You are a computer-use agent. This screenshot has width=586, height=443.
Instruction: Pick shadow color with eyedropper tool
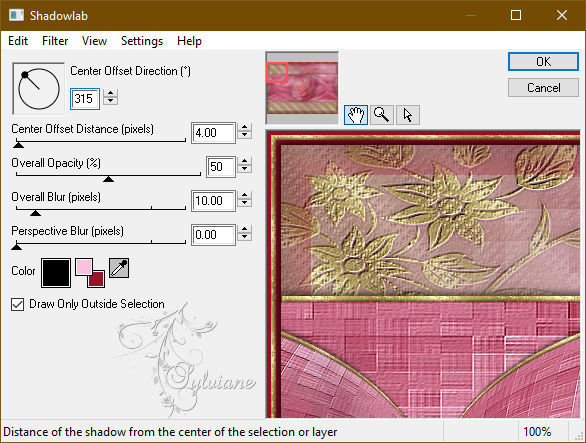click(x=119, y=268)
